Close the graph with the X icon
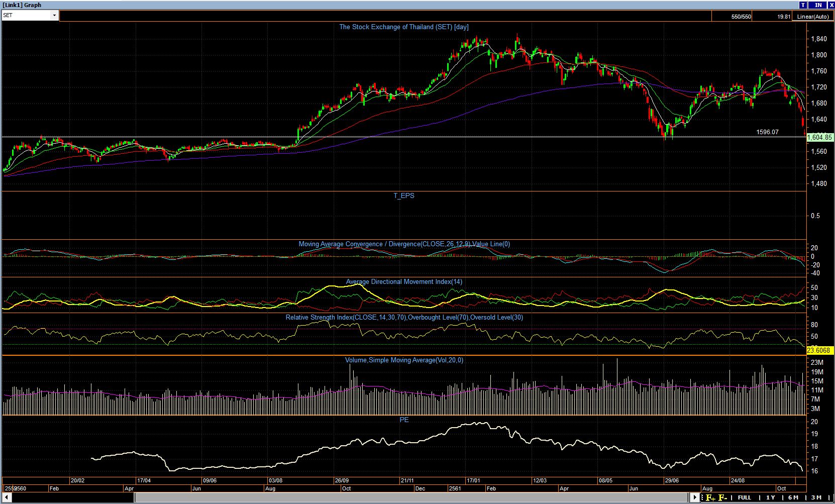The image size is (835, 504). [x=830, y=5]
